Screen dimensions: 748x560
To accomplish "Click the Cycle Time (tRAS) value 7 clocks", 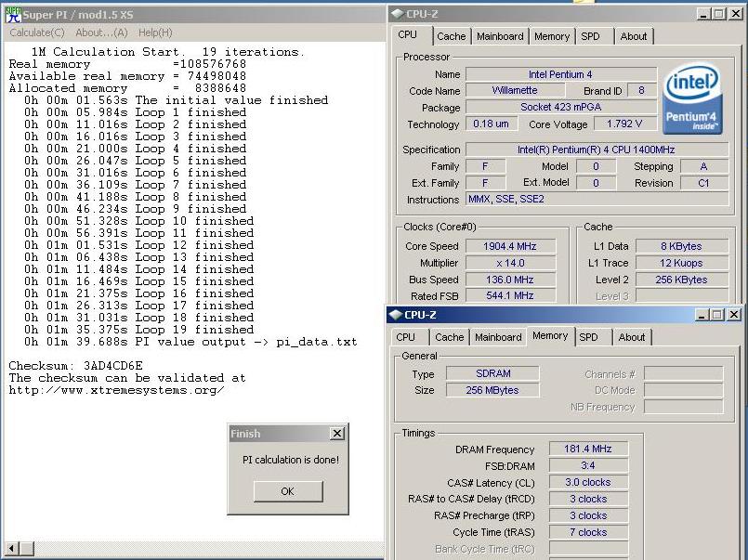I will (x=588, y=532).
